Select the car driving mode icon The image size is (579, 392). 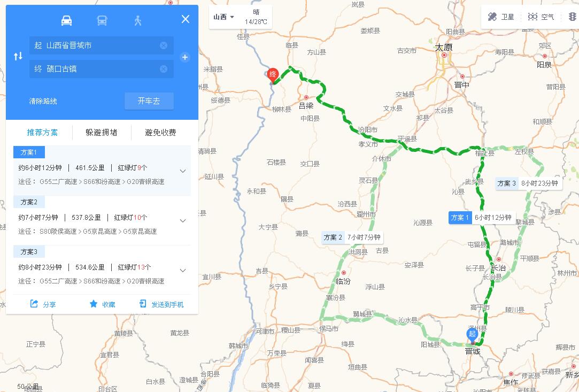[x=66, y=20]
